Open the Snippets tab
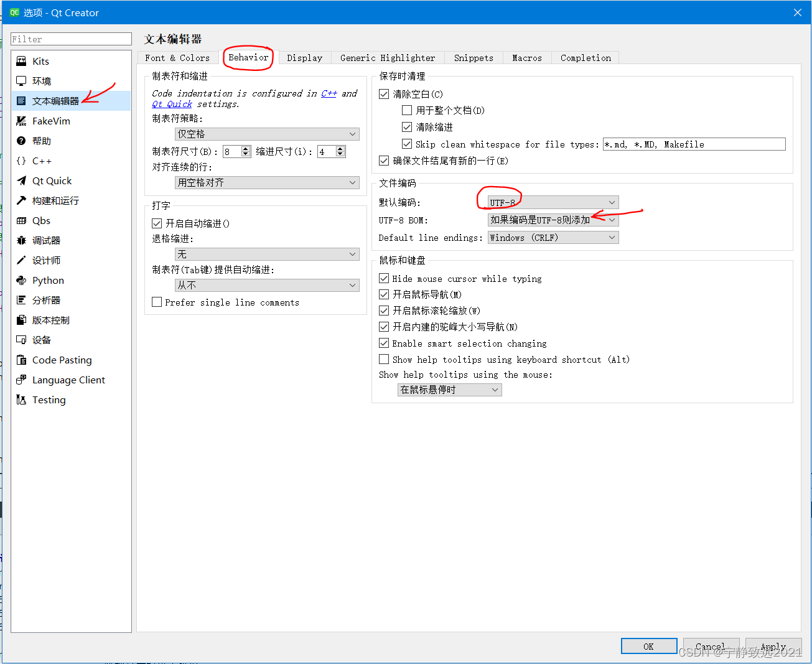The height and width of the screenshot is (664, 812). click(x=474, y=57)
